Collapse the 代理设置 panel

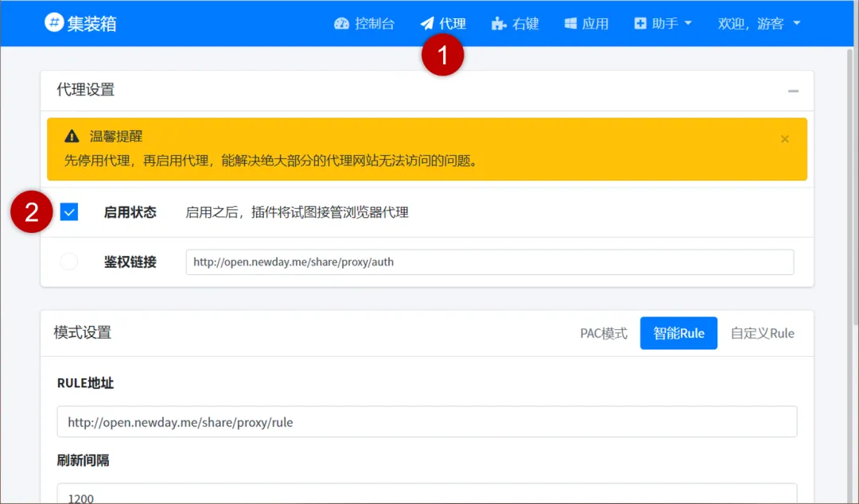pyautogui.click(x=792, y=91)
